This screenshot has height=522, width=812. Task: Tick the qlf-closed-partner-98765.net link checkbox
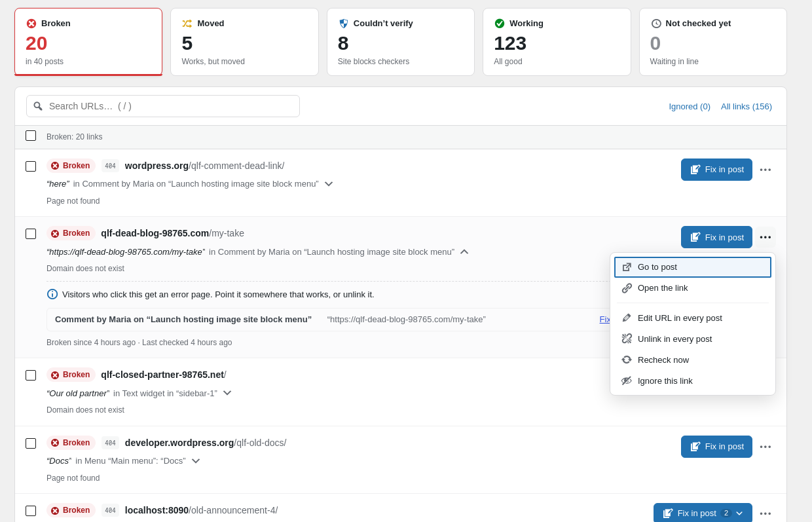tap(31, 375)
